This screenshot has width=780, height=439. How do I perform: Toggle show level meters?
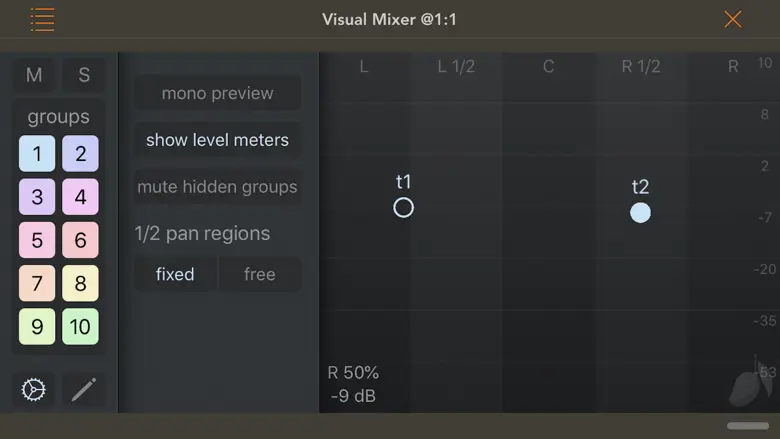(217, 140)
